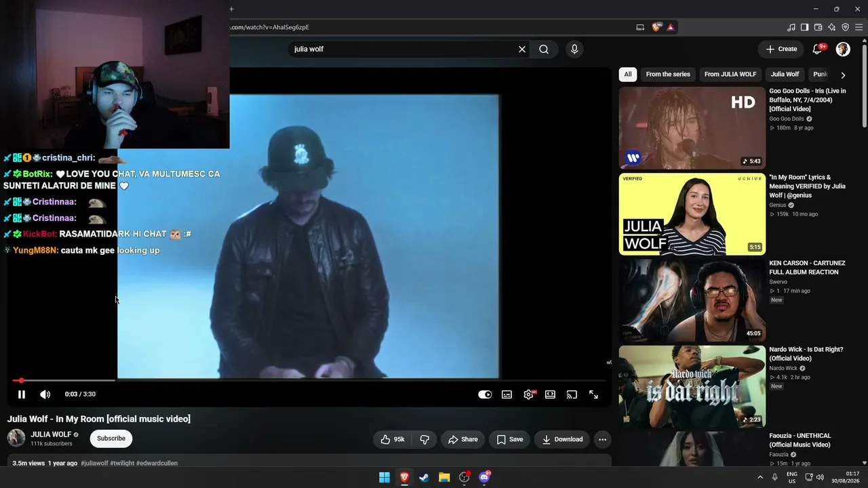Open the Create menu

[781, 49]
